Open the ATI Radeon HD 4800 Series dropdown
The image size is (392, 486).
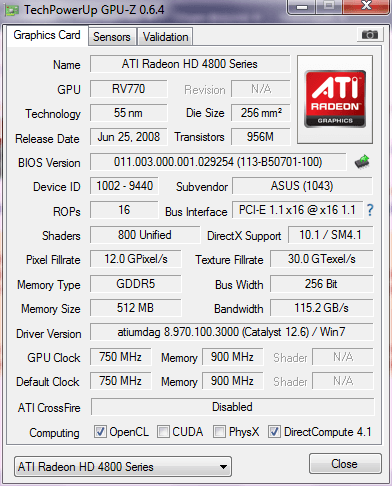[123, 467]
